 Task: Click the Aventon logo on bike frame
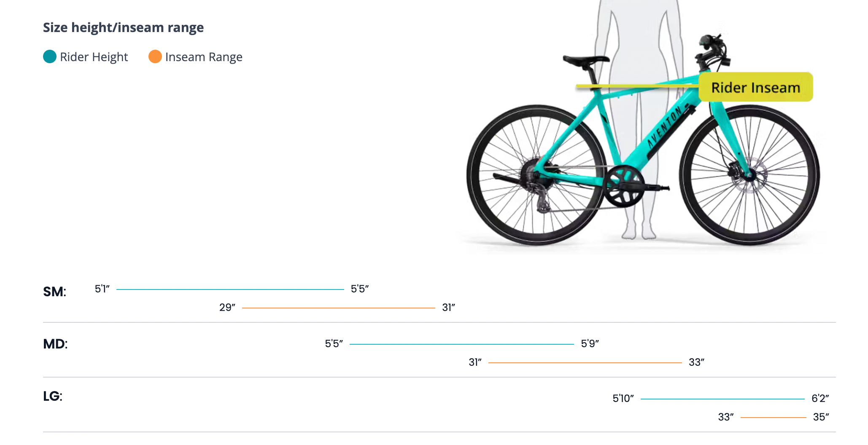point(665,126)
